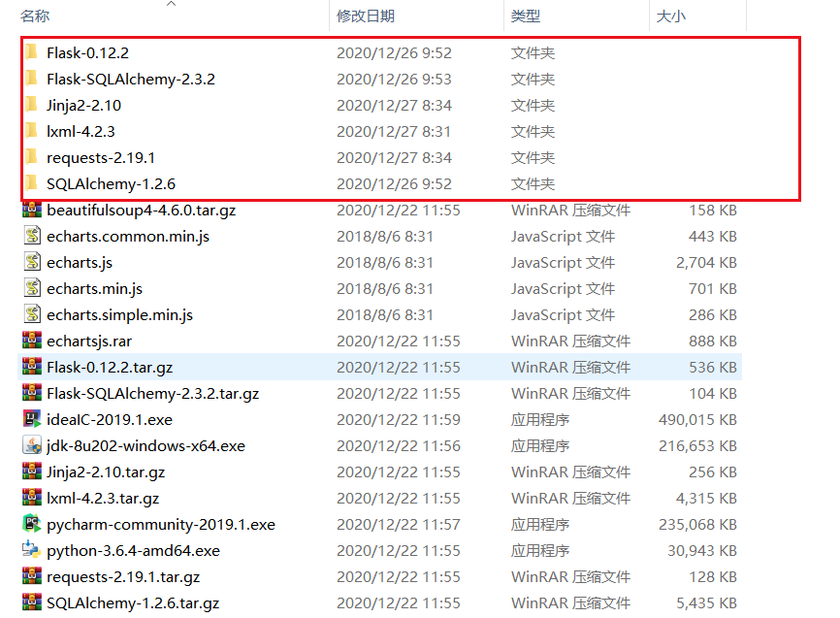840x618 pixels.
Task: Click the echarts.js file icon
Action: 32,262
